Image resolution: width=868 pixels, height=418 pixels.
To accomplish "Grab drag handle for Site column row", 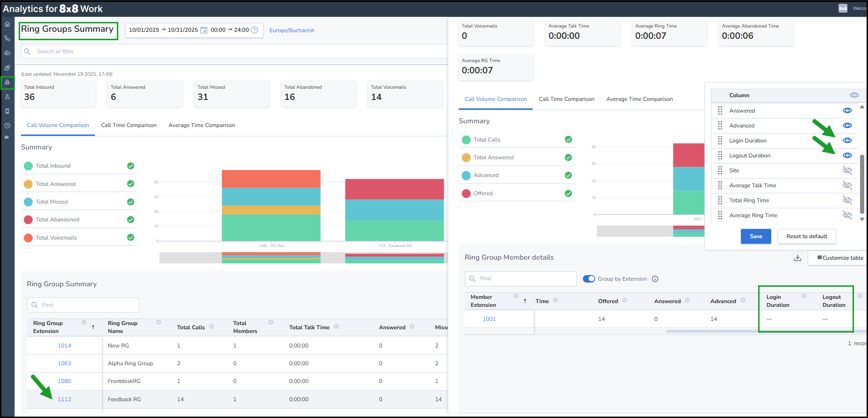I will click(x=720, y=170).
